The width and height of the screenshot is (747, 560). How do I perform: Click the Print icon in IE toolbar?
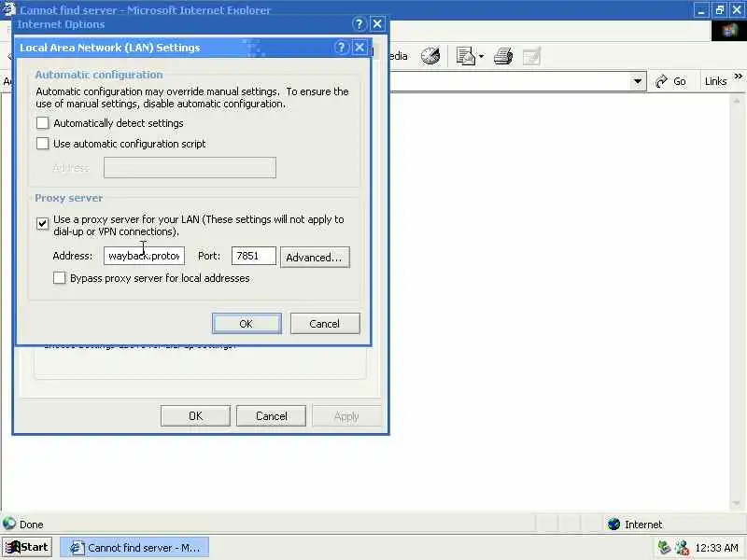pyautogui.click(x=503, y=56)
